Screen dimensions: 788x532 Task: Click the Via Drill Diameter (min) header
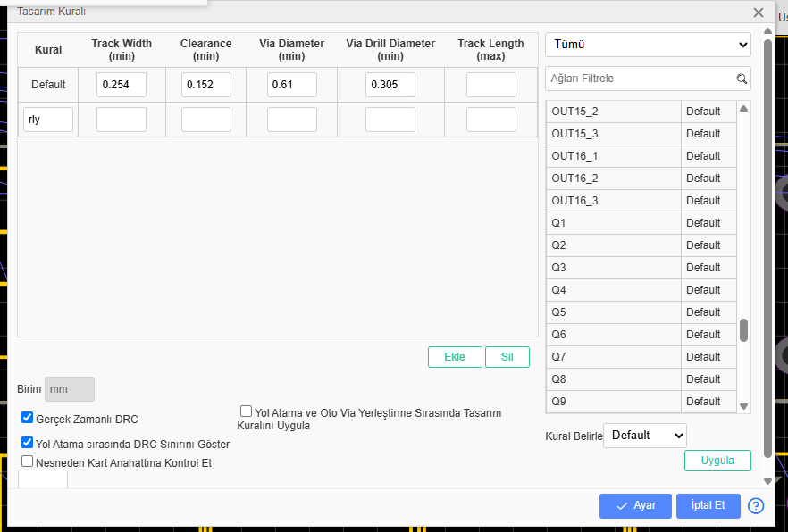(390, 50)
